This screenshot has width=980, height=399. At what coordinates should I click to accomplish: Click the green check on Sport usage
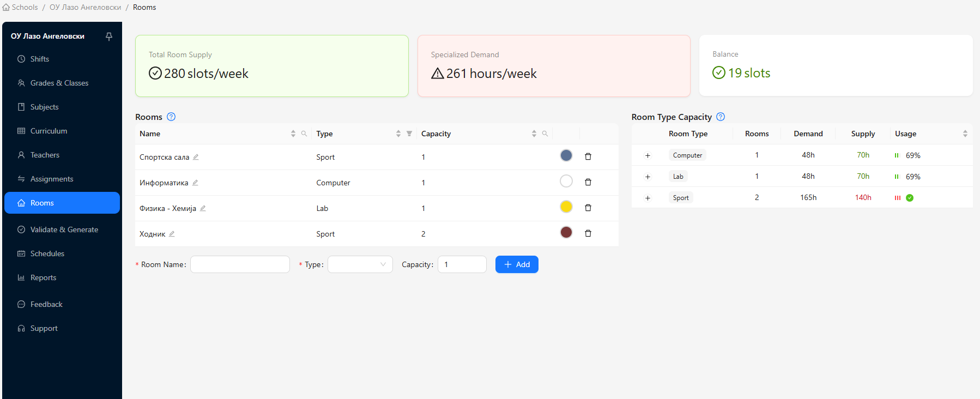pos(910,198)
